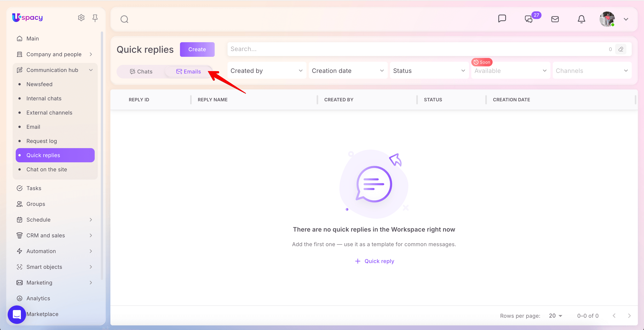
Task: Click the plus Quick reply link
Action: pyautogui.click(x=374, y=261)
